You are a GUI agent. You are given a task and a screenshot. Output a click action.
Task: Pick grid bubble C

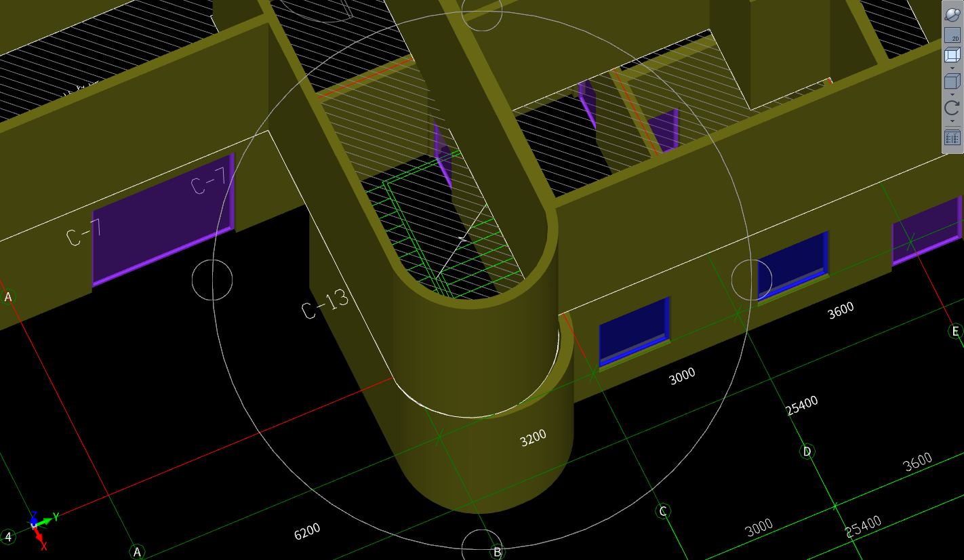(664, 511)
